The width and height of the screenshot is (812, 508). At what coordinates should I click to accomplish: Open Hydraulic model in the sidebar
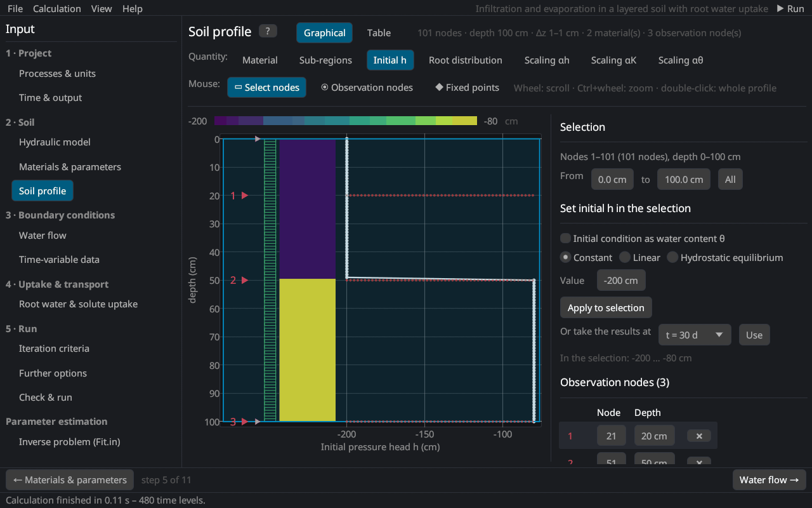[55, 142]
